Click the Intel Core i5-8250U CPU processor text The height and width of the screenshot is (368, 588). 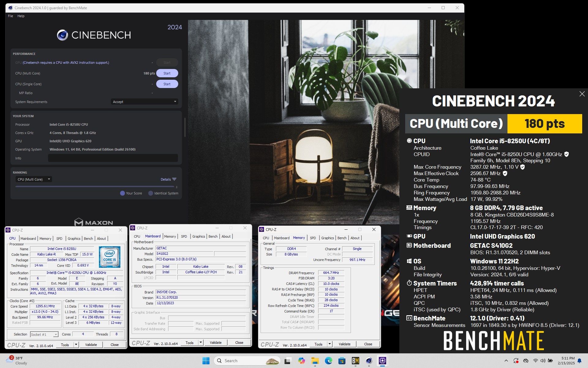(69, 125)
